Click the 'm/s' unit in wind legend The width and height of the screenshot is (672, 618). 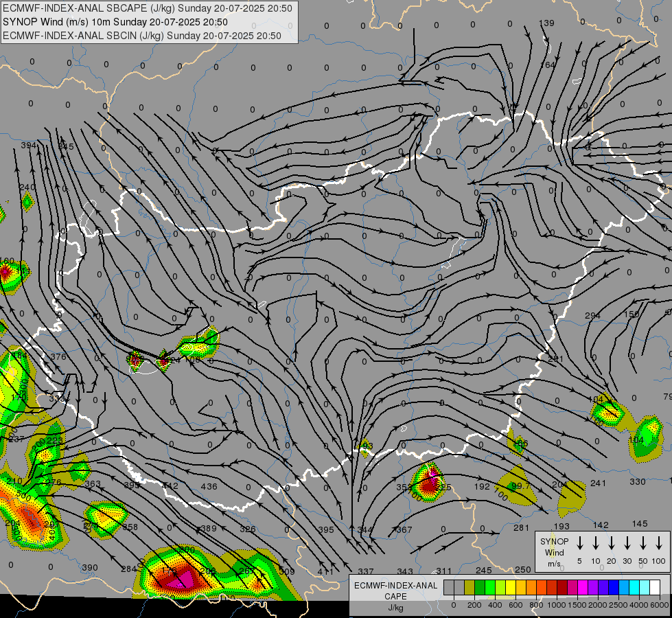554,564
